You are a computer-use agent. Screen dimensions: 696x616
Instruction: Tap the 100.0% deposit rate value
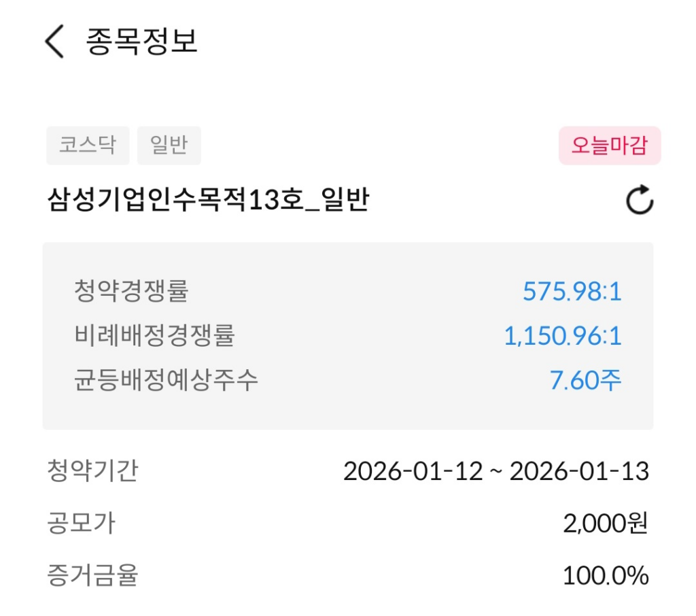coord(605,577)
